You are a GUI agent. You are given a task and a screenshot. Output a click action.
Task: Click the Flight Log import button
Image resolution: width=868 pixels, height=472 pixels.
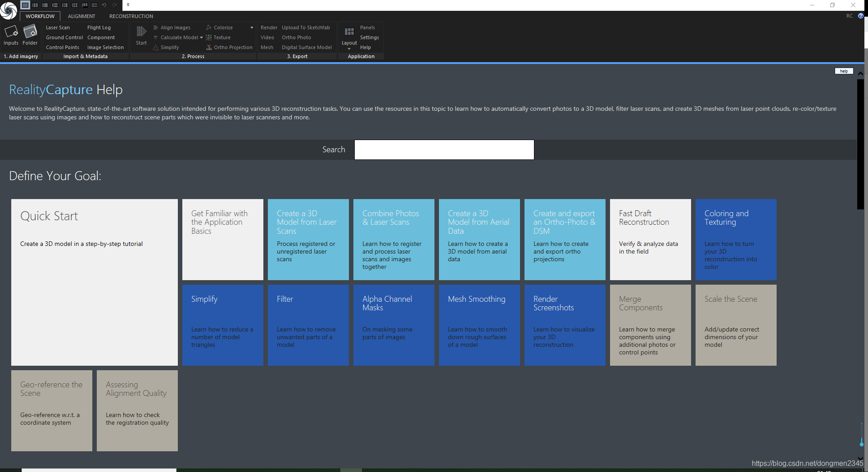click(x=99, y=28)
